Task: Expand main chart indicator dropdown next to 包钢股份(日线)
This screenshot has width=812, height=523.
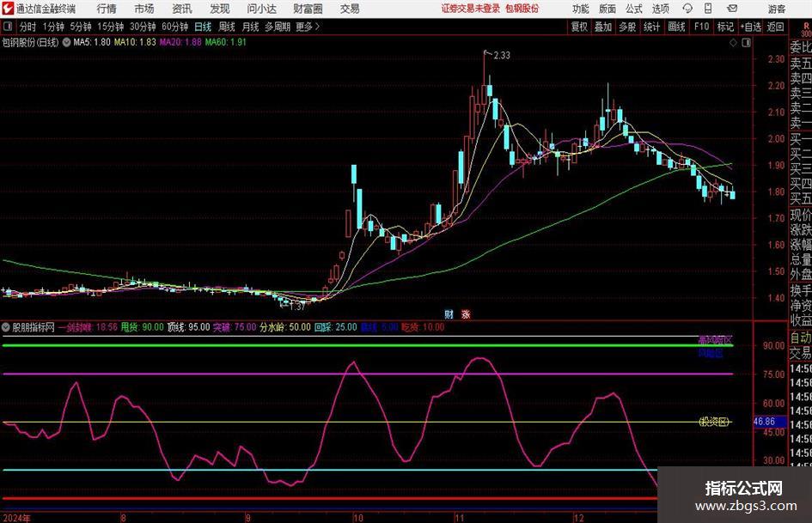Action: (x=67, y=42)
